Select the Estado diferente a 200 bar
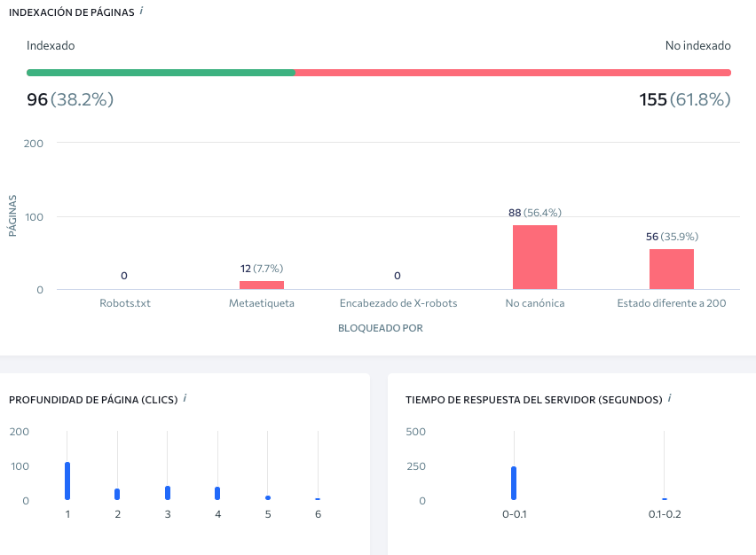756x555 pixels. pyautogui.click(x=672, y=270)
